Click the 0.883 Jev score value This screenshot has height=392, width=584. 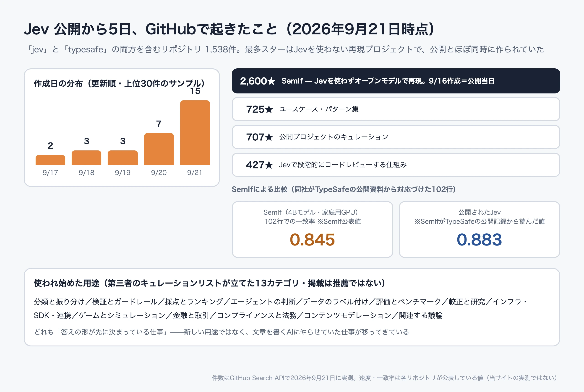(479, 240)
